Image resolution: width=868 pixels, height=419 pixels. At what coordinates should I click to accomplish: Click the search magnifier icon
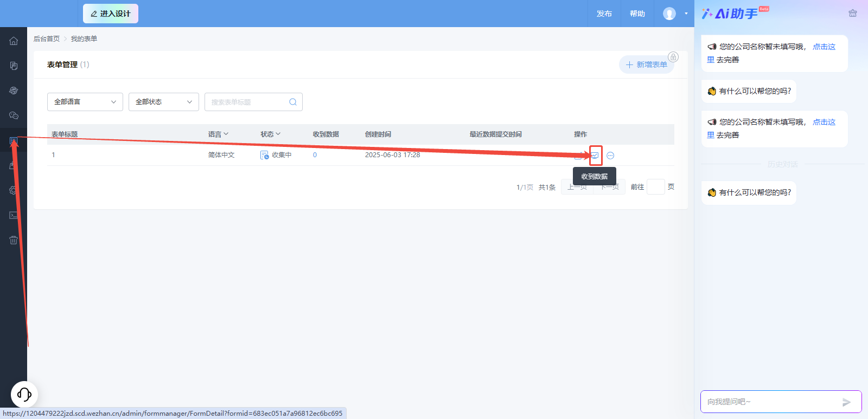click(293, 102)
